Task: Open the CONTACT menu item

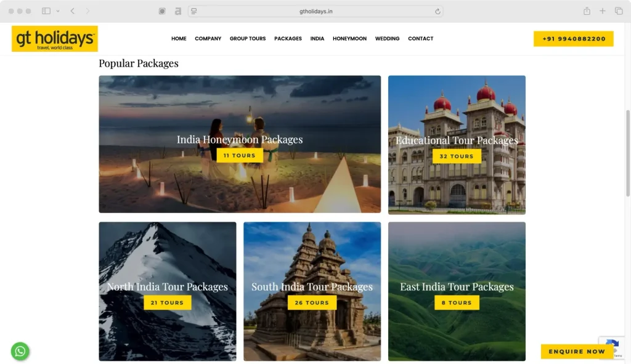Action: (420, 39)
